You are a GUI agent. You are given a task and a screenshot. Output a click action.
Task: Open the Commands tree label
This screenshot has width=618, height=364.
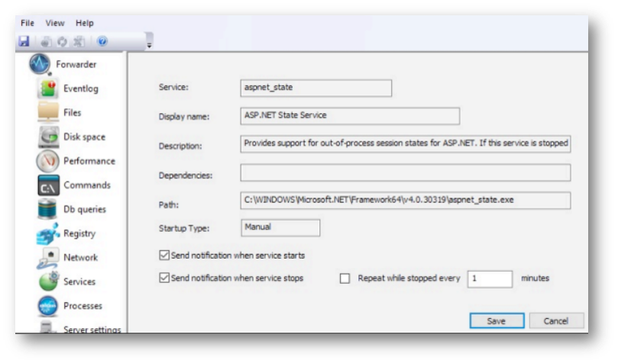click(87, 185)
